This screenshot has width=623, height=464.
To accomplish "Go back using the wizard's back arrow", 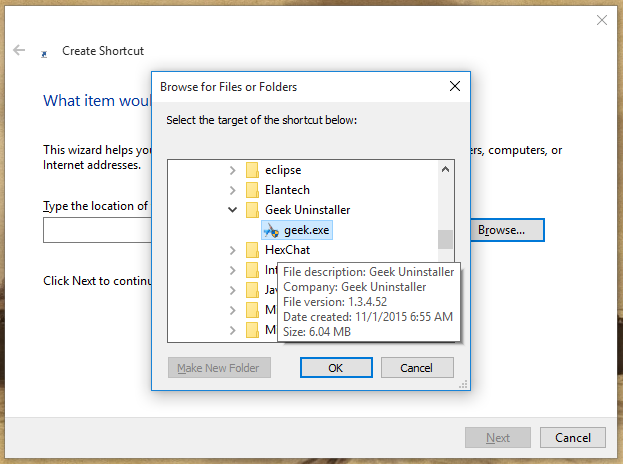I will pyautogui.click(x=19, y=50).
